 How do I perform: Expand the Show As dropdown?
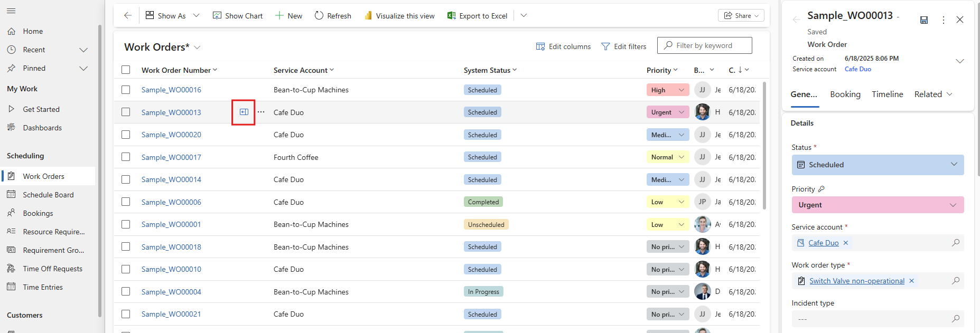(x=196, y=16)
